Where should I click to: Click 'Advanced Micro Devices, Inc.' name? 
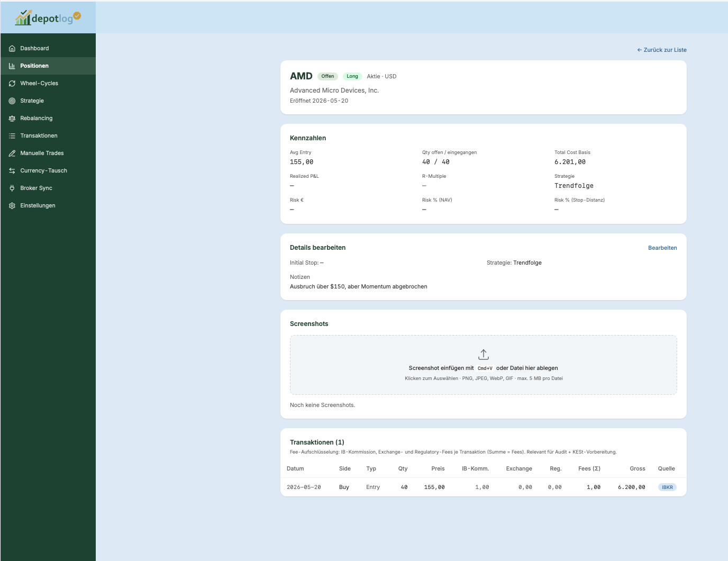[334, 91]
